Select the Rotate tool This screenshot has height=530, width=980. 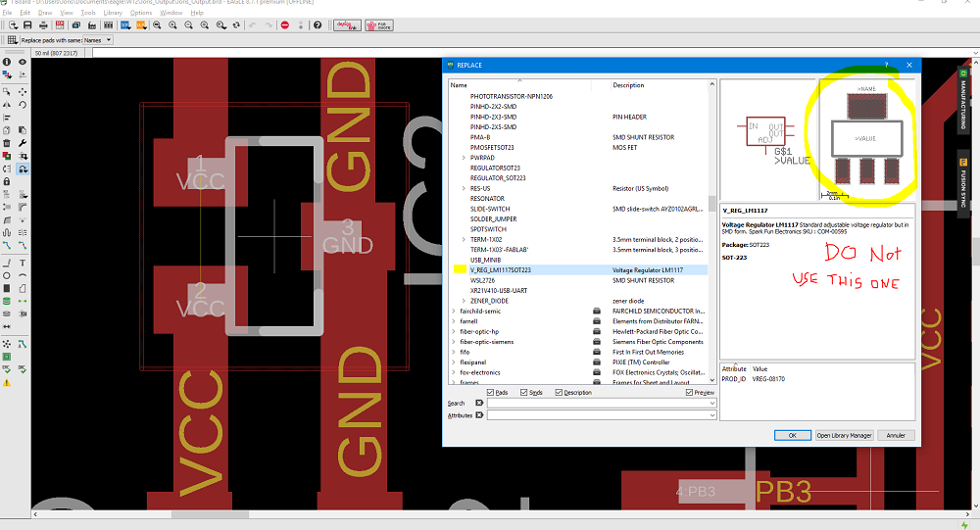click(23, 105)
